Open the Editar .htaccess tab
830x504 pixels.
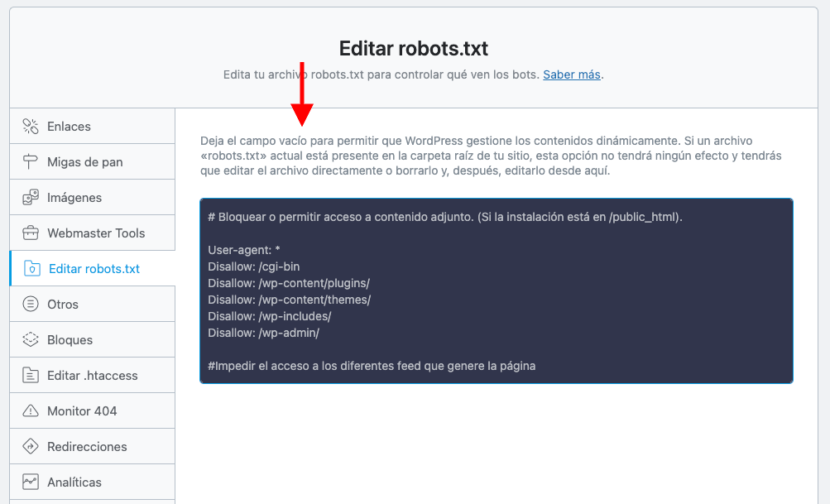[x=92, y=375]
